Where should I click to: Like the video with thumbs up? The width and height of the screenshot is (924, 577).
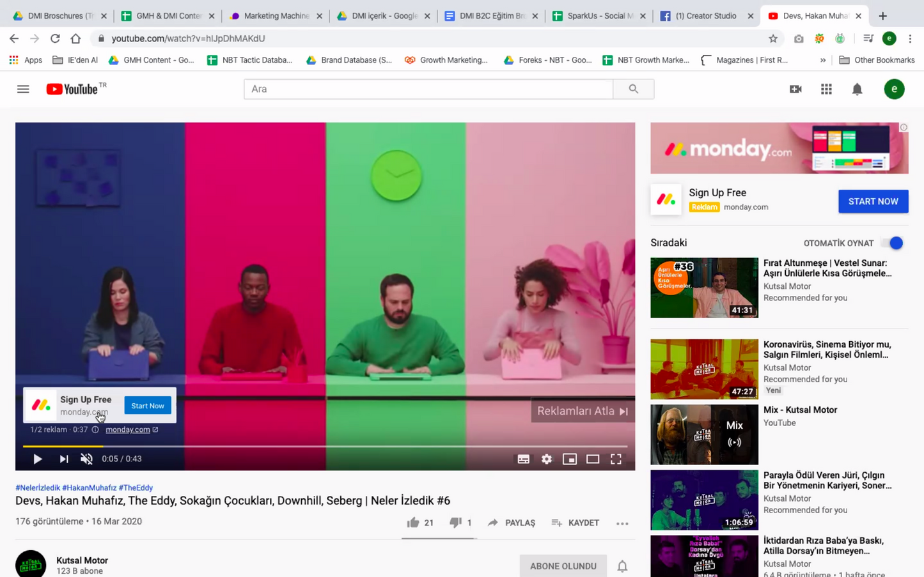click(413, 523)
